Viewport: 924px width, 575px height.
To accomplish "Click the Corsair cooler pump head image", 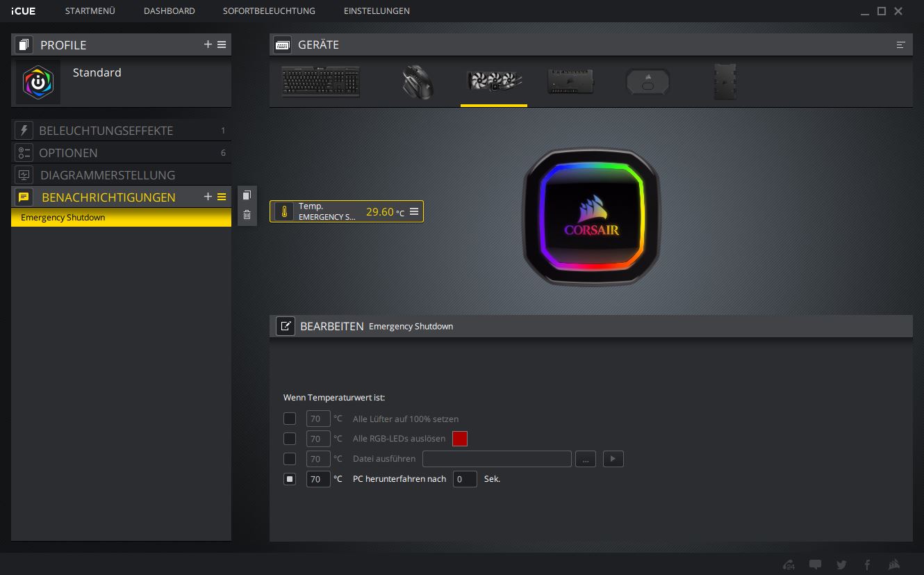I will (x=591, y=217).
